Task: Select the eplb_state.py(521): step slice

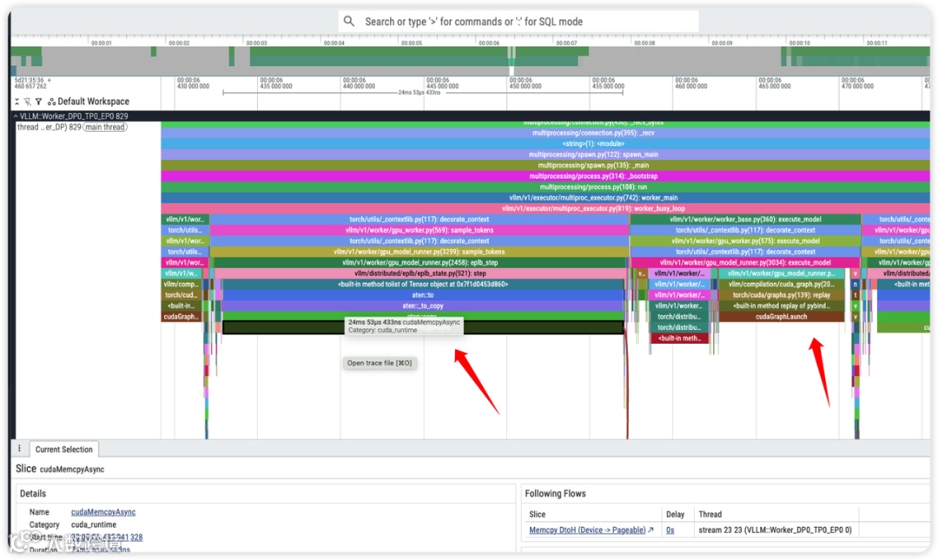Action: tap(420, 273)
